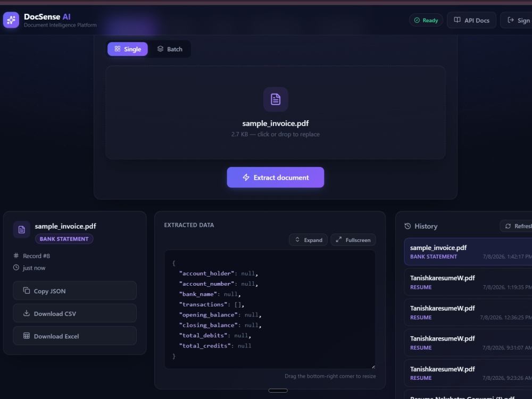Click the clock icon next to just now
Screen dimensions: 532x399
click(16, 268)
